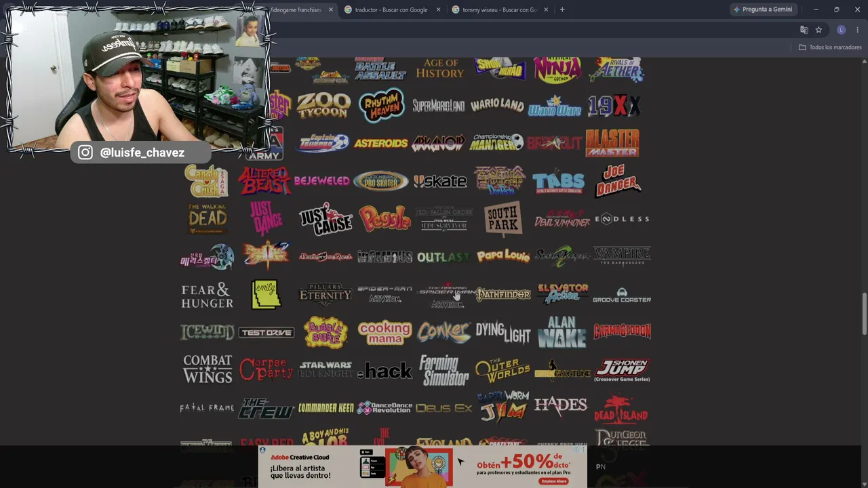Click the Adobe Creative Cloud ad banner
The height and width of the screenshot is (488, 868).
click(x=422, y=466)
